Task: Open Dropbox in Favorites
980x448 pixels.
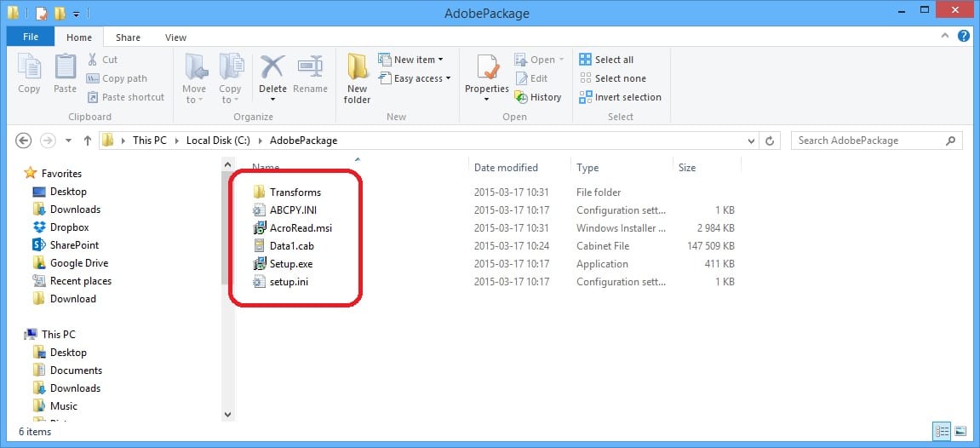Action: point(61,227)
